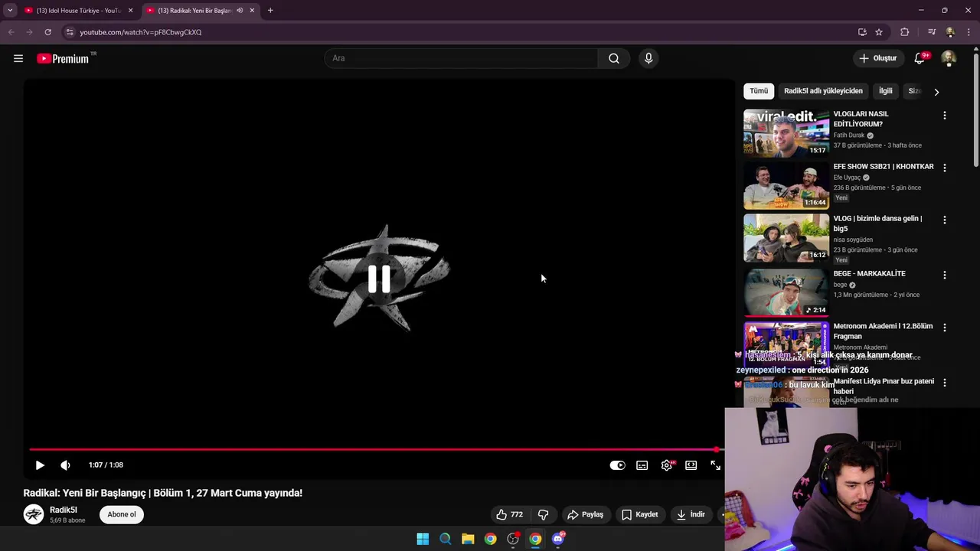
Task: Open the YouTube account avatar menu
Action: pos(949,58)
